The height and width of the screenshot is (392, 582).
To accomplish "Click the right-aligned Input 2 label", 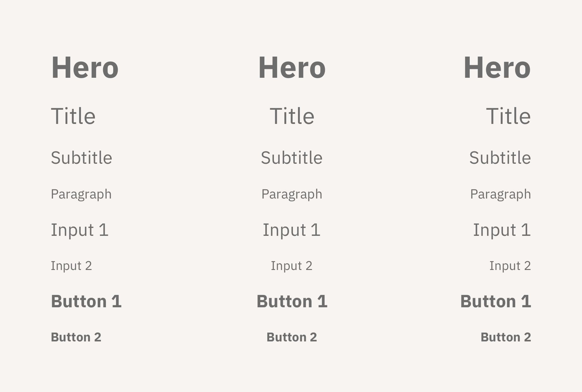I will point(510,266).
